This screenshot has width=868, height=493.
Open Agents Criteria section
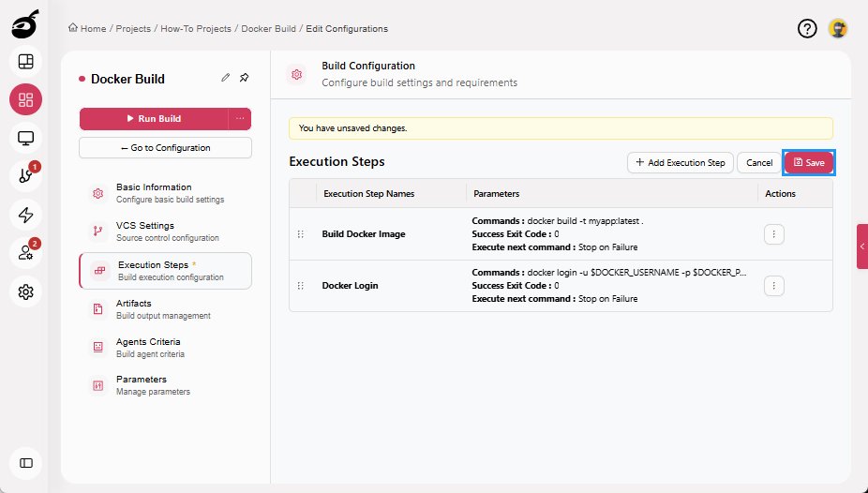click(x=166, y=348)
